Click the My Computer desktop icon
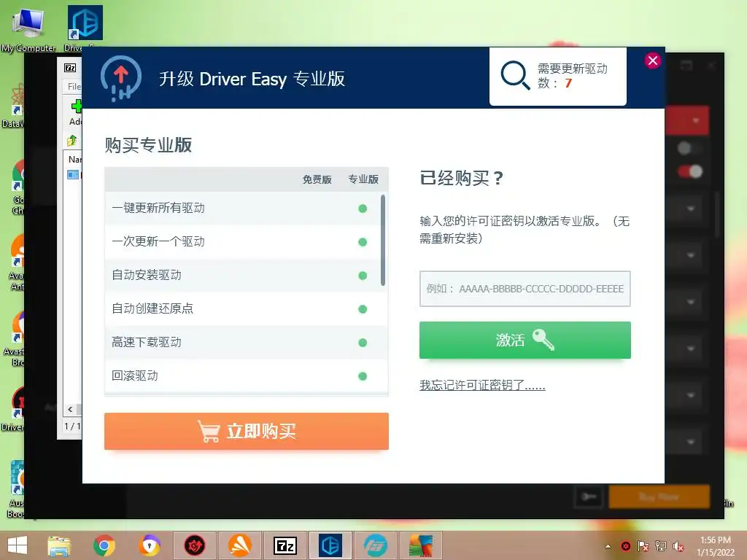Screen dimensions: 747x560 coord(28,28)
